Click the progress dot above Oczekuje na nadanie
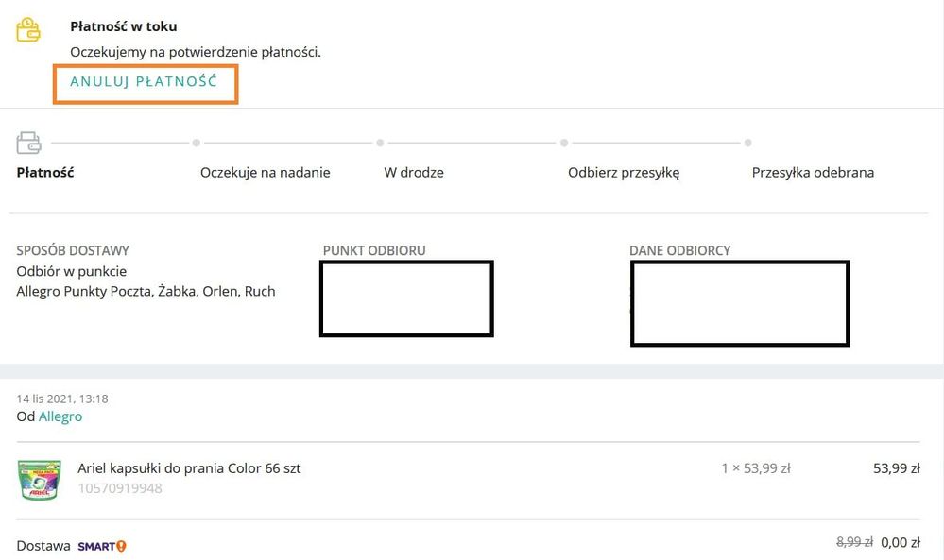Screen dimensions: 944x560 (197, 144)
